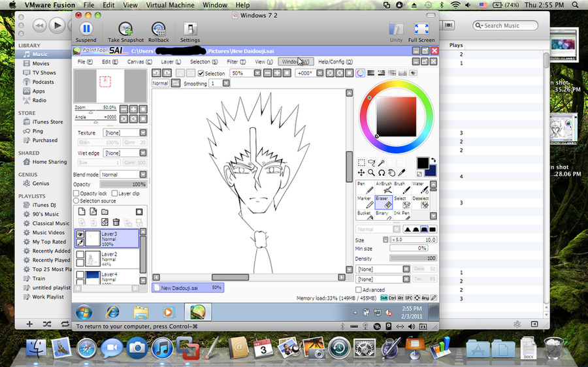Viewport: 588px width, 367px height.
Task: Show Layer4 using its visibility box
Action: point(80,275)
